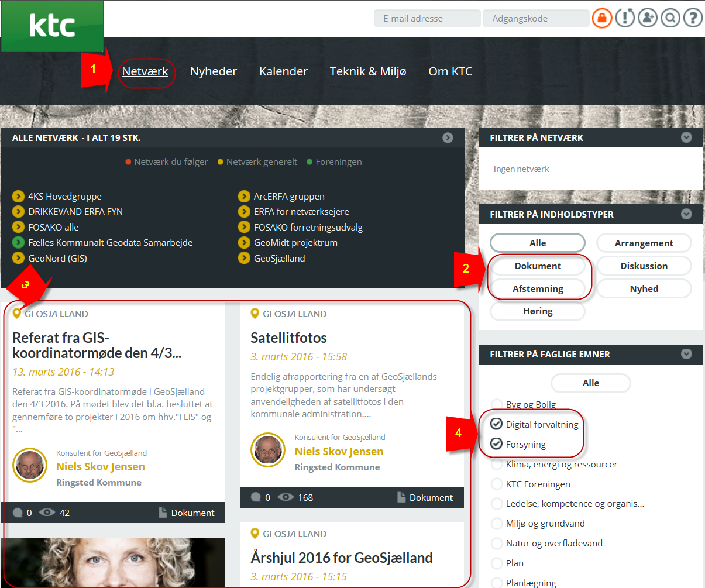The width and height of the screenshot is (705, 588).
Task: Check Klima, energi og ressourcer topic
Action: tap(497, 464)
